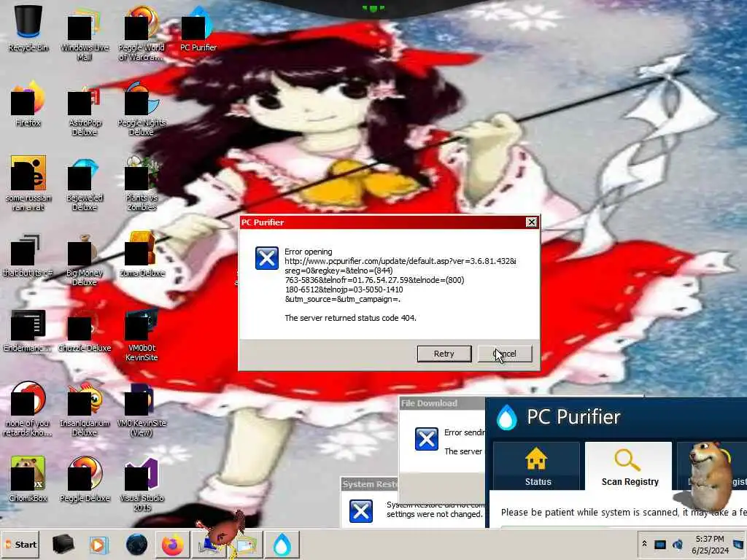Click the network tray icon
Viewport: 747px width, 560px height.
click(660, 545)
